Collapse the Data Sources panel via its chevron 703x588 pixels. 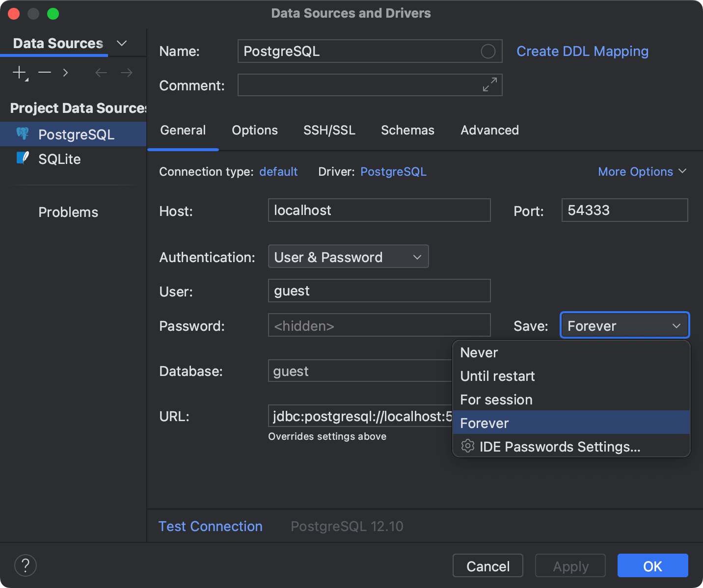click(x=121, y=43)
